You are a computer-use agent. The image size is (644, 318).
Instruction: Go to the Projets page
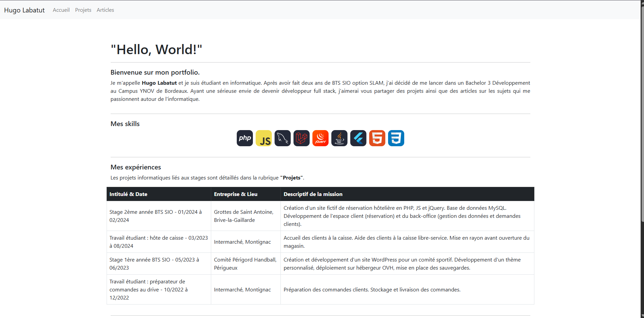(83, 10)
